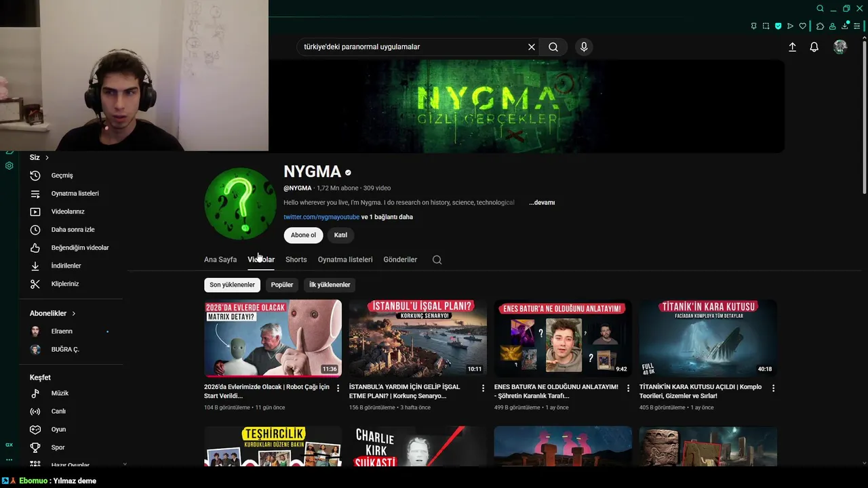Click the browser tab search magnifier icon
This screenshot has height=488, width=868.
pyautogui.click(x=820, y=8)
